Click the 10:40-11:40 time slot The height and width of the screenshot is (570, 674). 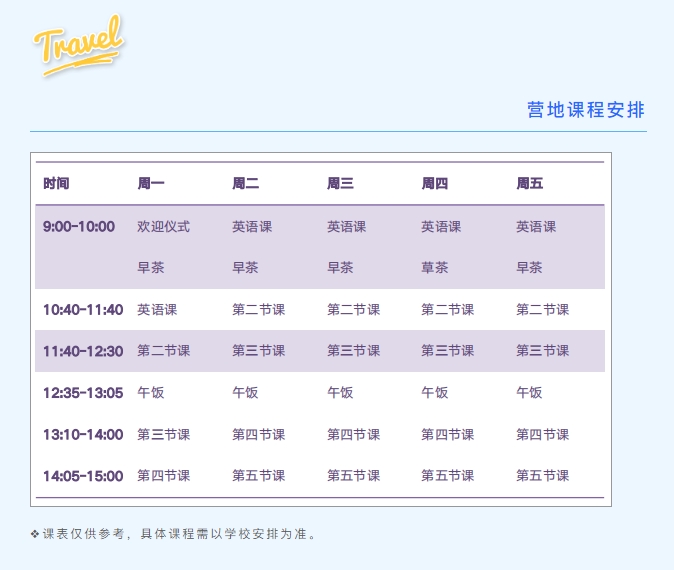(x=83, y=310)
